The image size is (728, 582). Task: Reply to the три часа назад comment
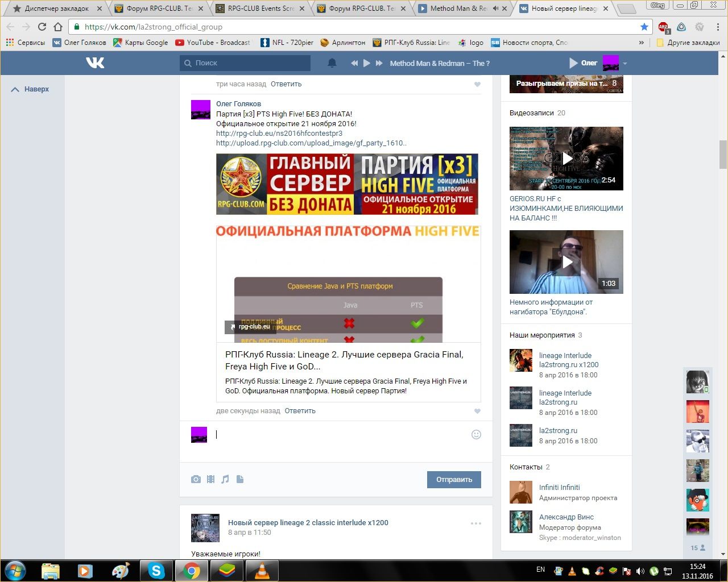click(286, 84)
